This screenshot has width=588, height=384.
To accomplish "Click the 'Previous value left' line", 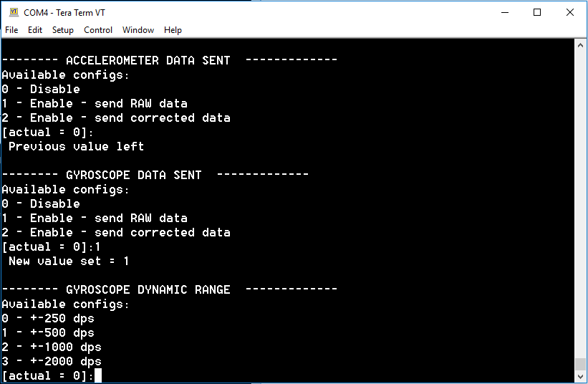I will [76, 146].
